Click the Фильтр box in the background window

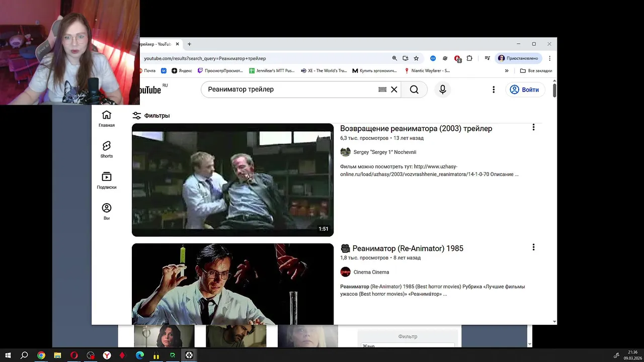(x=408, y=336)
